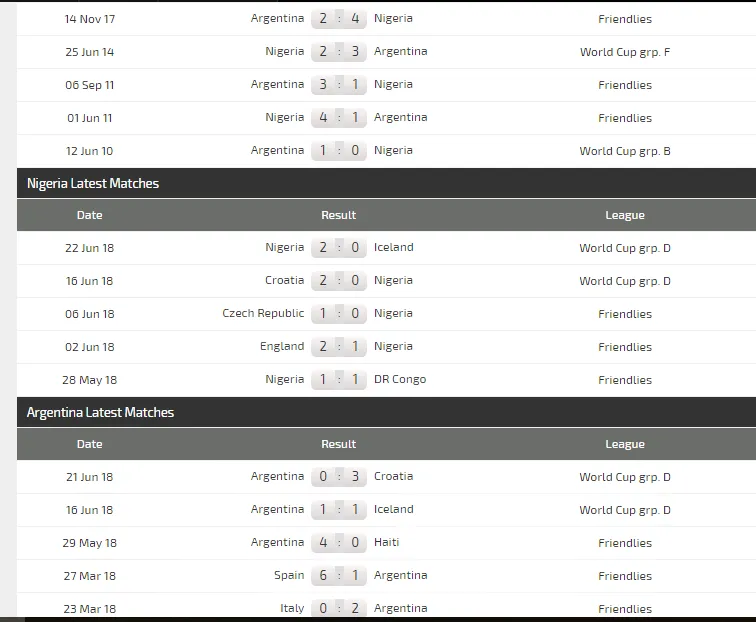This screenshot has height=622, width=756.
Task: Open the Nigeria 2:0 Iceland score box
Action: coord(339,247)
